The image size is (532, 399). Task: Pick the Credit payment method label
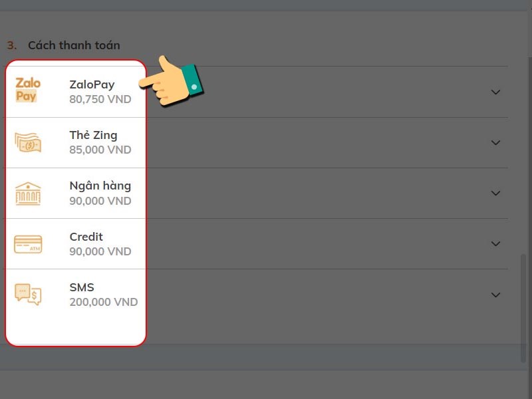tap(86, 237)
